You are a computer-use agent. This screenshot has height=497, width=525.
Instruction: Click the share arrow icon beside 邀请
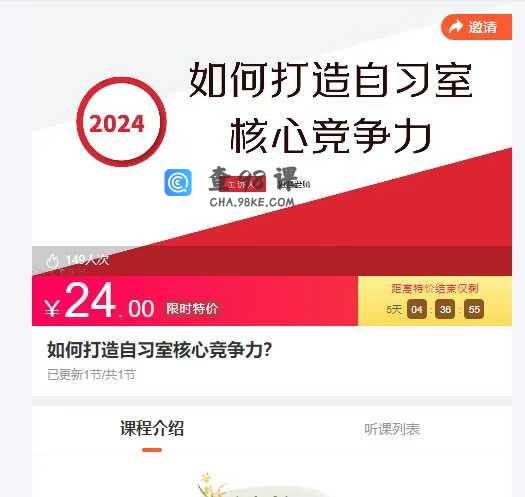pos(456,27)
